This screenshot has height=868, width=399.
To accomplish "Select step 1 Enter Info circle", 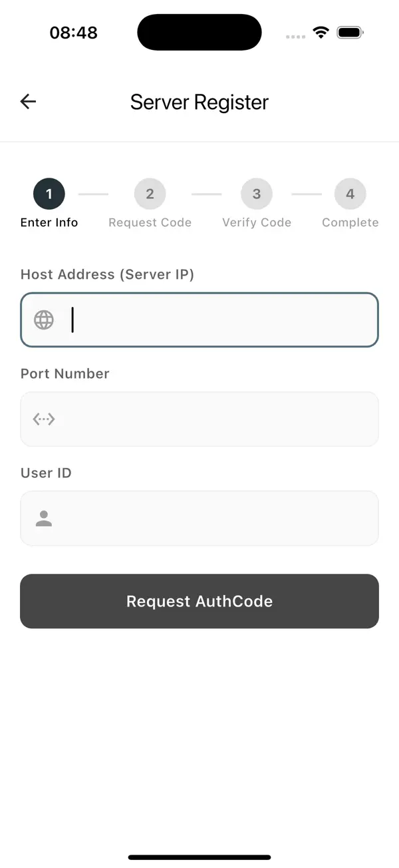I will pos(49,194).
